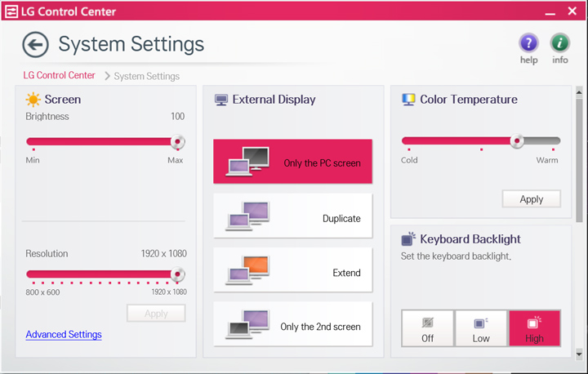
Task: Click the Resolution value 1920 x 1080
Action: coord(164,254)
